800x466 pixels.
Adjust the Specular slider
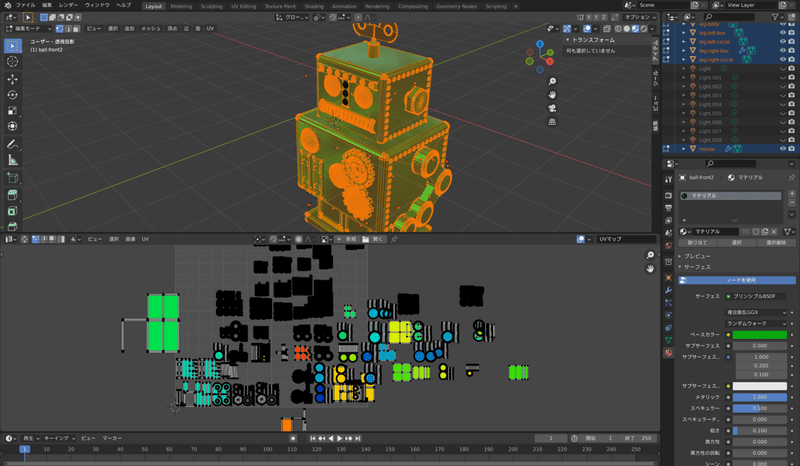pyautogui.click(x=760, y=408)
